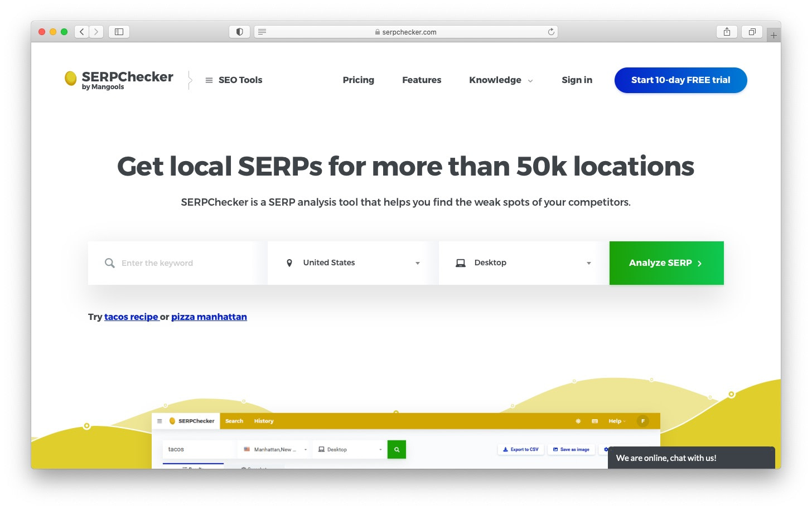Screen dimensions: 812x510
Task: Click the serpchecker.com address bar
Action: coord(406,32)
